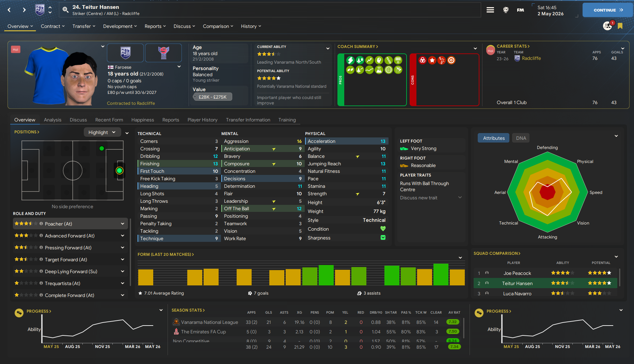Screen dimensions: 634x364
Task: Open the Career Stats link
Action: (x=513, y=46)
